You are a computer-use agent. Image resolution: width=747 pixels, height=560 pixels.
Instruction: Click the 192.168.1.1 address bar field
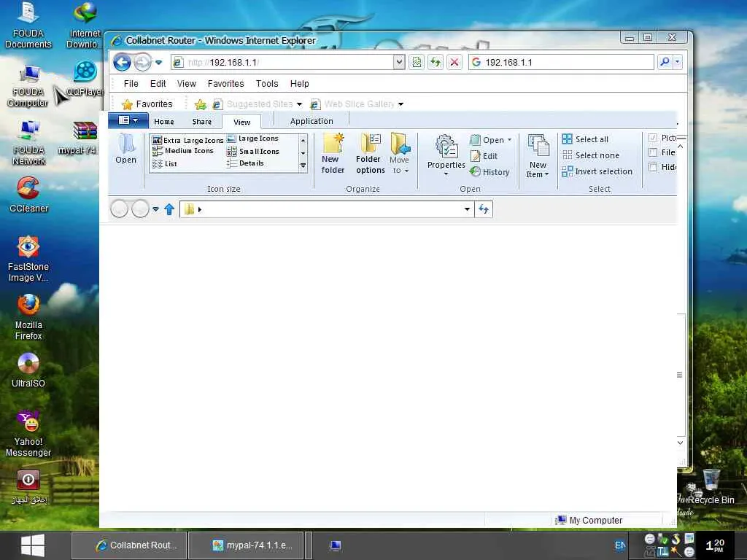click(282, 63)
